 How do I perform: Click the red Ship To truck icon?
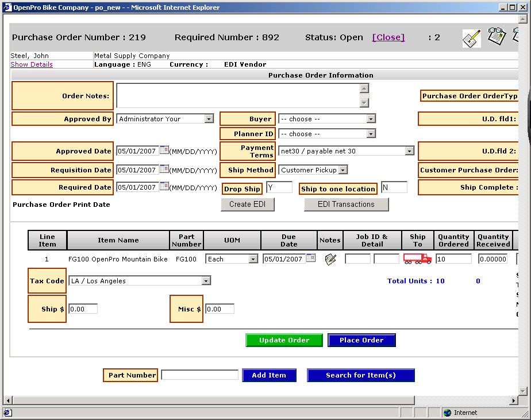pyautogui.click(x=417, y=259)
